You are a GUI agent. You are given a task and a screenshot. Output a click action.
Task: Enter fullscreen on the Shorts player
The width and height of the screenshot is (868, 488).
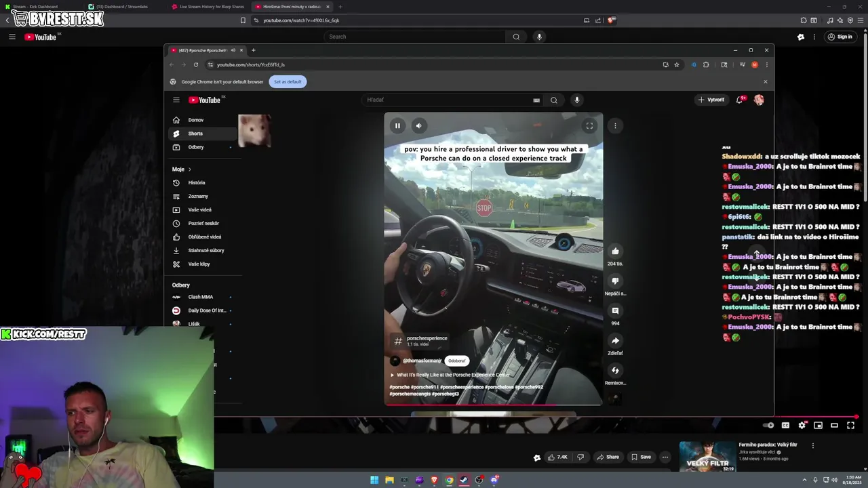click(x=589, y=125)
